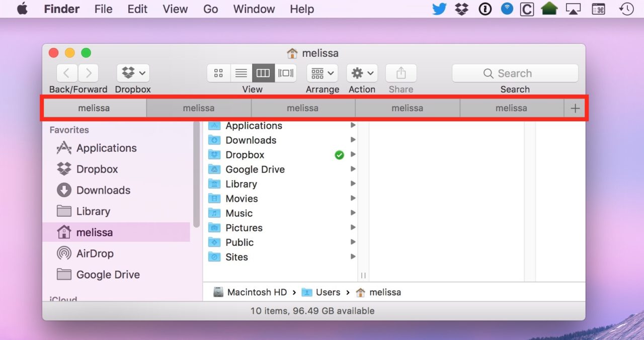Click the green house menu bar icon
The image size is (644, 340).
(549, 9)
